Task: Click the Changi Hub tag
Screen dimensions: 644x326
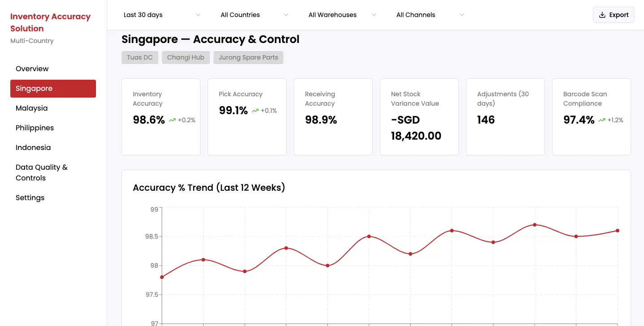Action: (x=186, y=57)
